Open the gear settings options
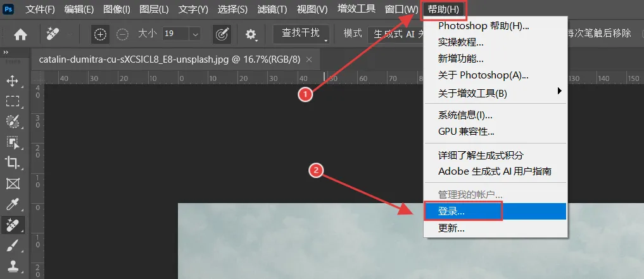644x279 pixels. [x=251, y=34]
